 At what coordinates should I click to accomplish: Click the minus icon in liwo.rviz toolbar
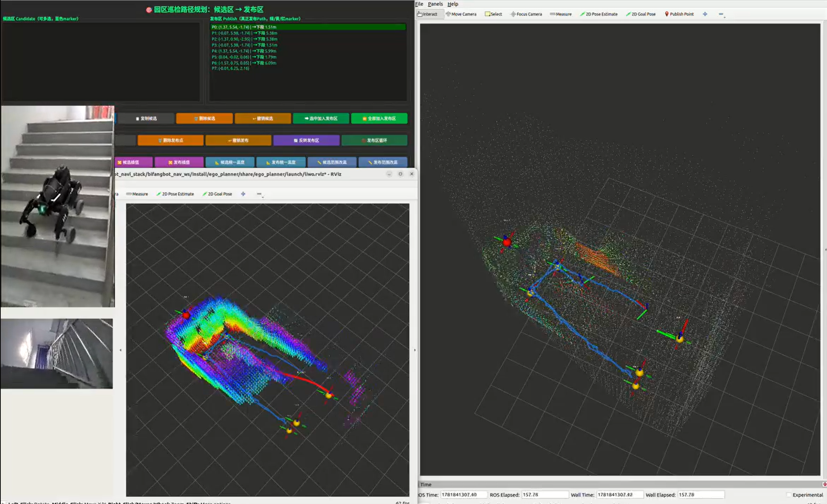259,194
